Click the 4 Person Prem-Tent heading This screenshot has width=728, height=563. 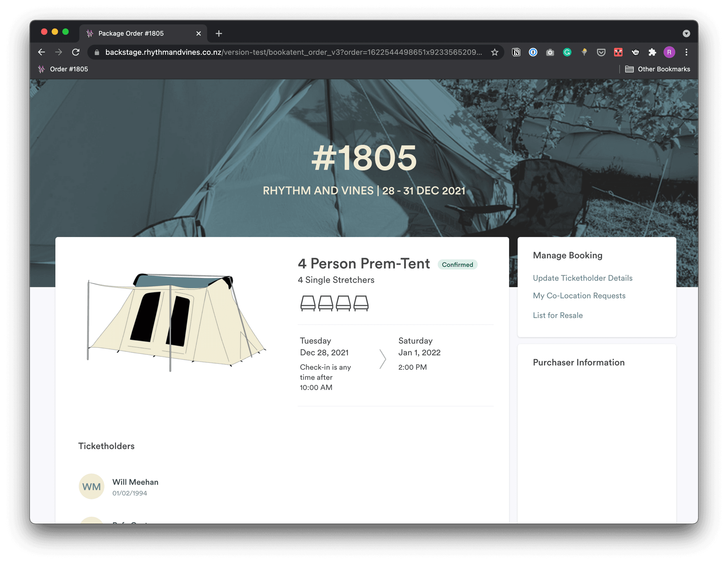pyautogui.click(x=364, y=264)
